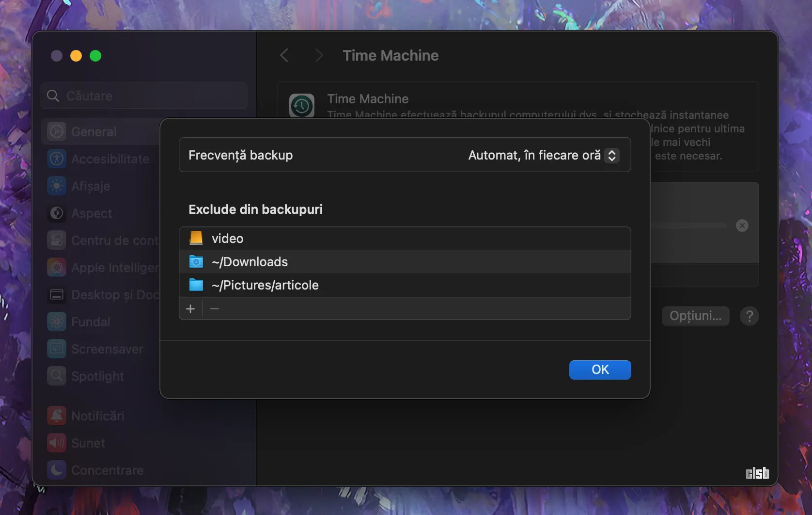
Task: Click the yellow minimize window button
Action: pyautogui.click(x=76, y=56)
